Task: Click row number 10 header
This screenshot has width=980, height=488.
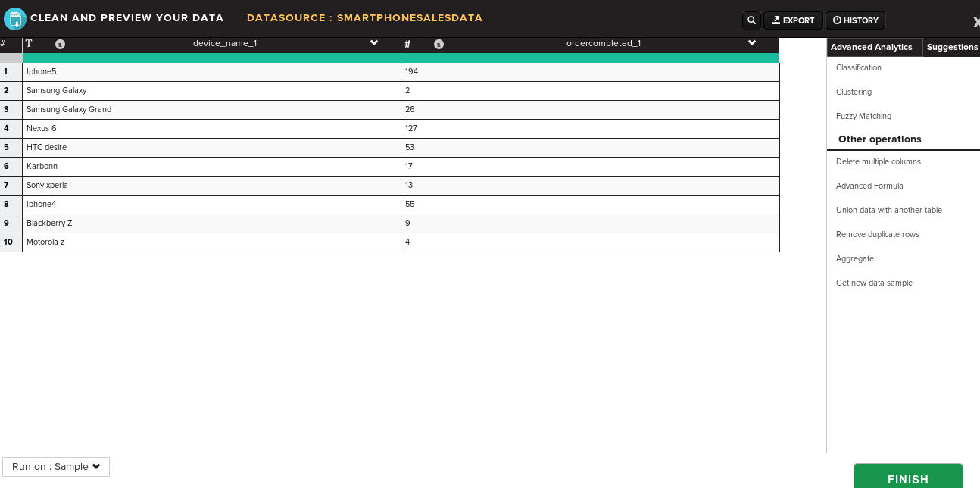Action: coord(11,242)
